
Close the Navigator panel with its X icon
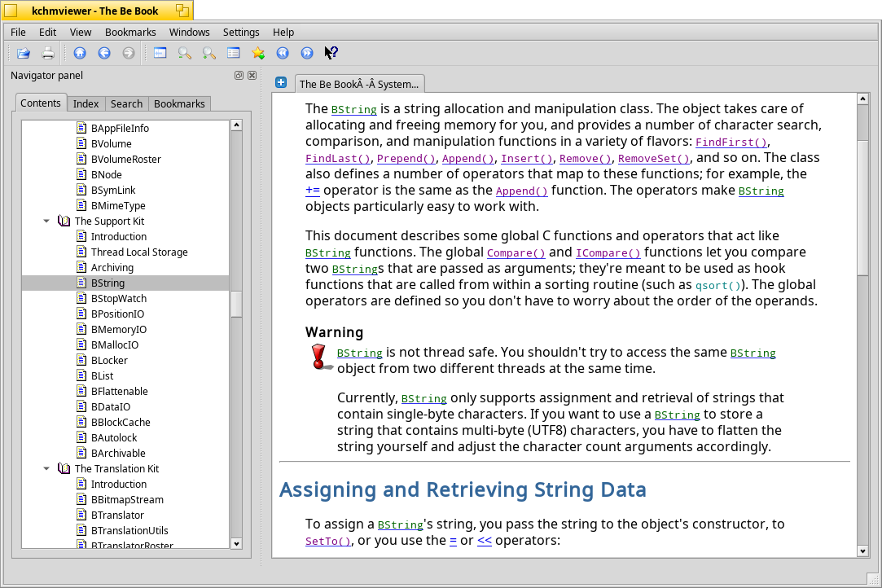[252, 76]
